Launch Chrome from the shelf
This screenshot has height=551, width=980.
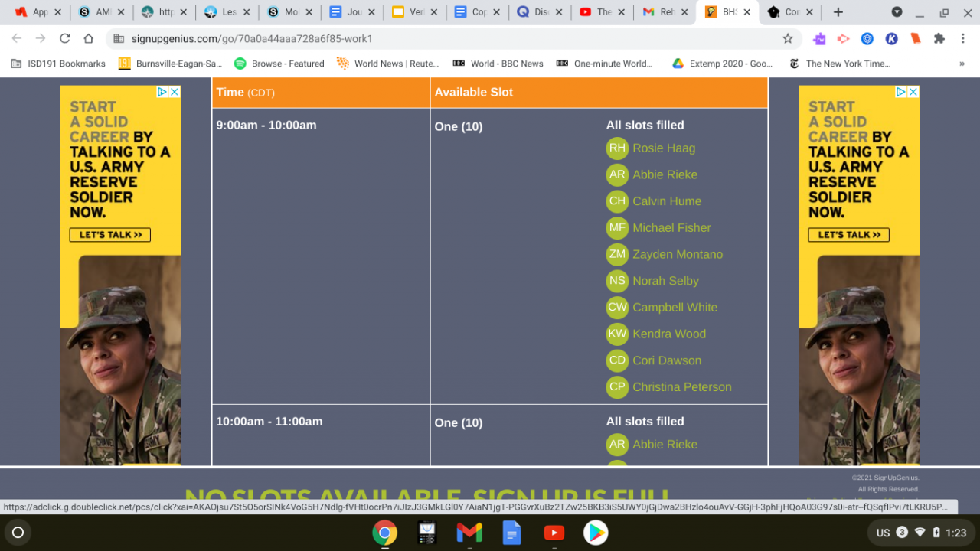click(385, 533)
